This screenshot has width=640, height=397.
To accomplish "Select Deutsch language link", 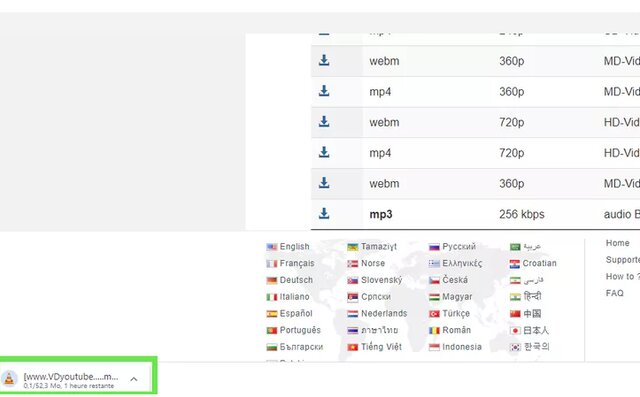I will [x=296, y=280].
